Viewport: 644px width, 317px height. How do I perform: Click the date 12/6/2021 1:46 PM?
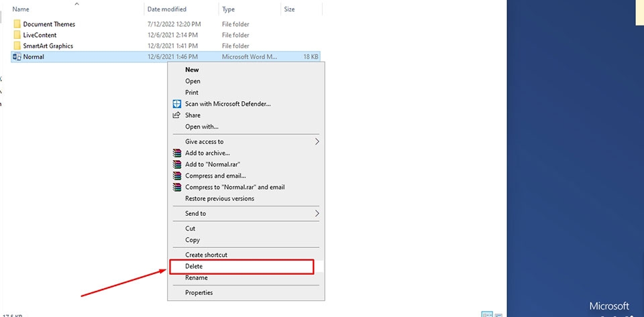click(x=173, y=56)
